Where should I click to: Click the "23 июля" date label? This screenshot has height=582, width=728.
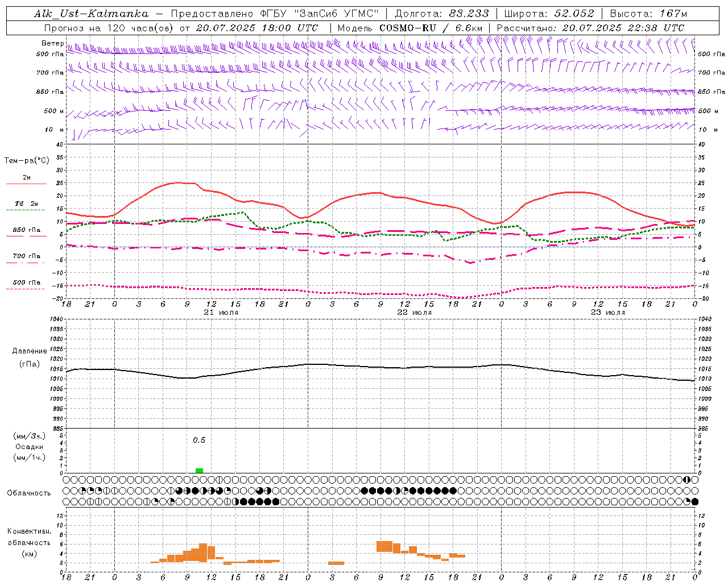coord(608,313)
